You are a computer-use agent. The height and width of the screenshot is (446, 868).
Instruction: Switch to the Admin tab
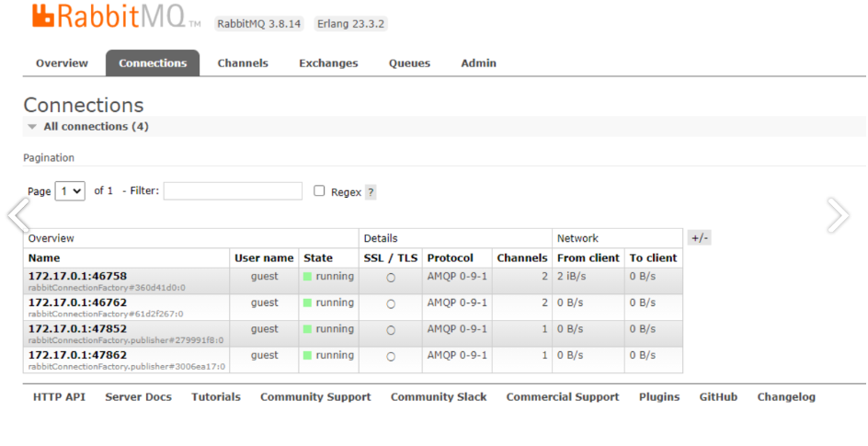[478, 63]
